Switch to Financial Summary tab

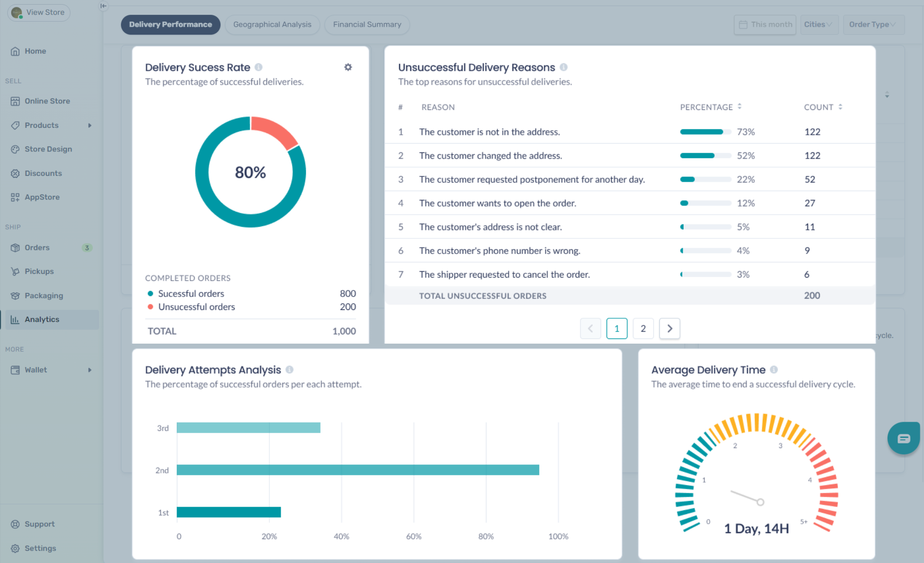(367, 24)
